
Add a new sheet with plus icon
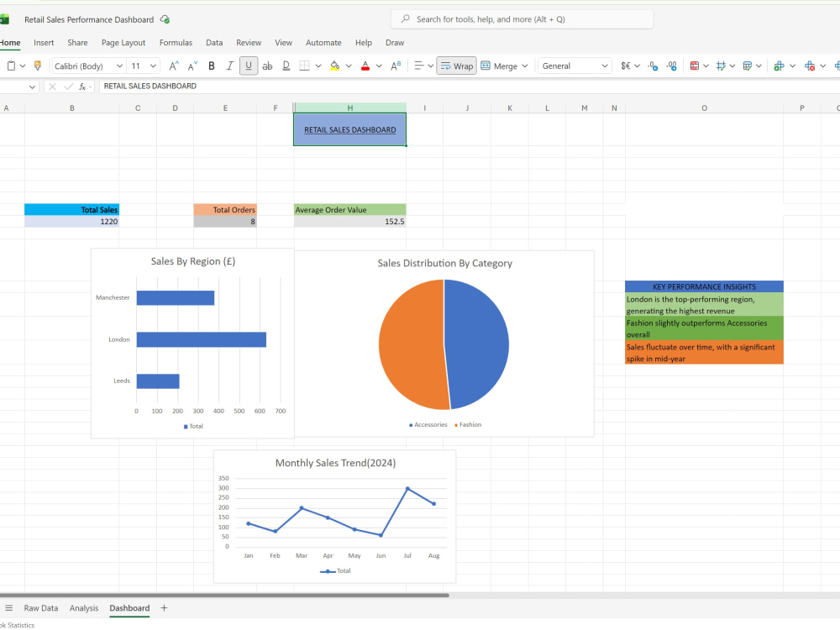point(164,608)
